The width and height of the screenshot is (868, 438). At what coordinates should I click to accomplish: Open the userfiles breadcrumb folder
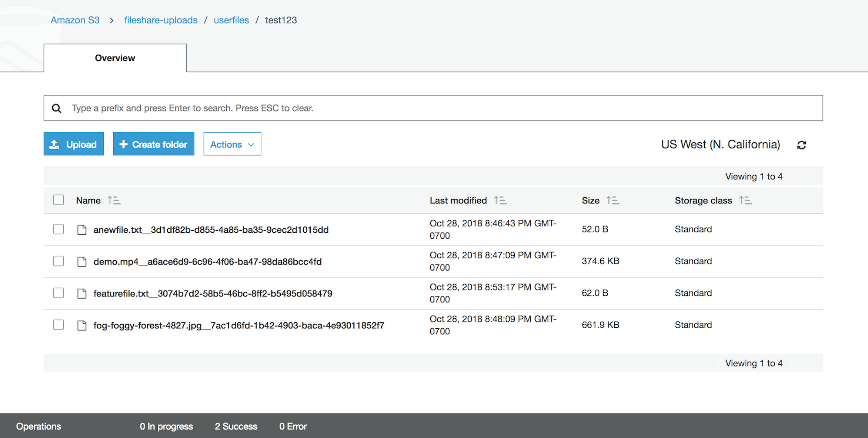click(231, 20)
